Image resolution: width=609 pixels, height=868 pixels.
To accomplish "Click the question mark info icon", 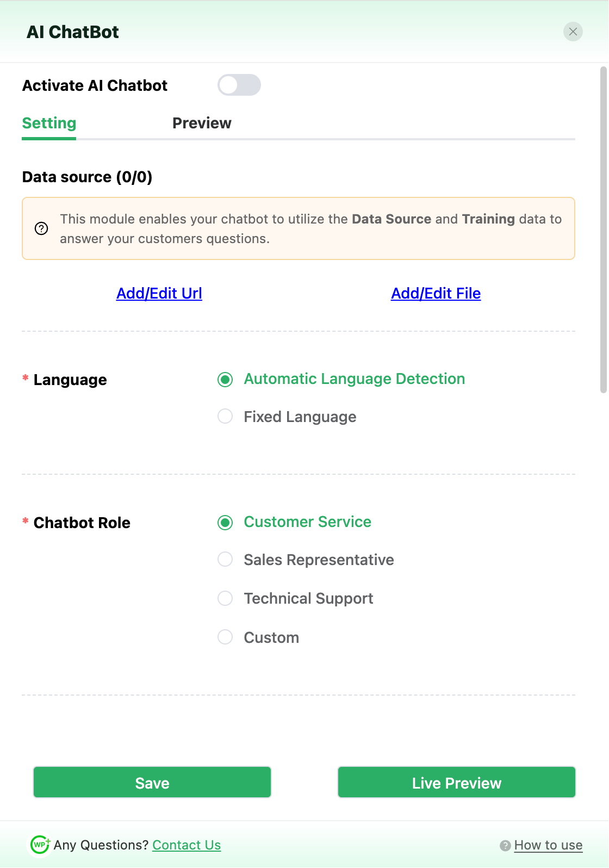I will coord(41,228).
